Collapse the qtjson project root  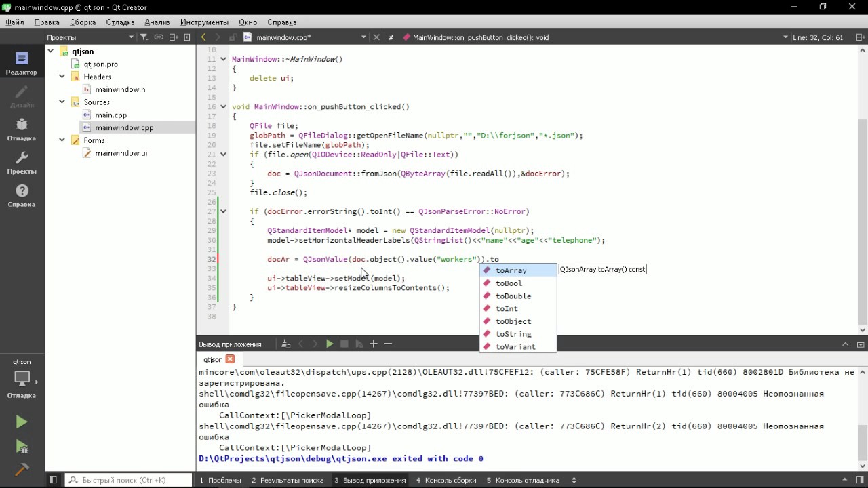click(x=50, y=52)
